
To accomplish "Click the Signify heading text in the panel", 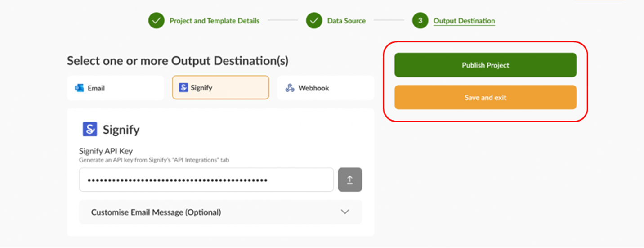I will coord(121,130).
